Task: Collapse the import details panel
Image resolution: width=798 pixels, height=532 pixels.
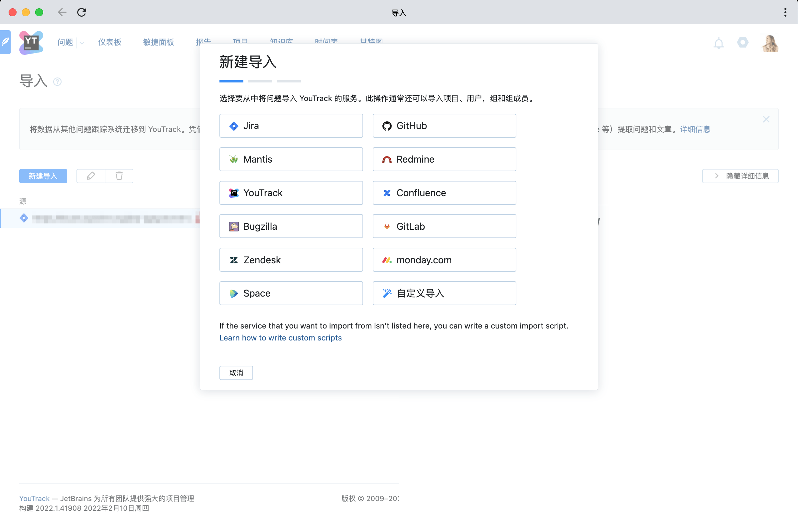Action: [x=740, y=176]
